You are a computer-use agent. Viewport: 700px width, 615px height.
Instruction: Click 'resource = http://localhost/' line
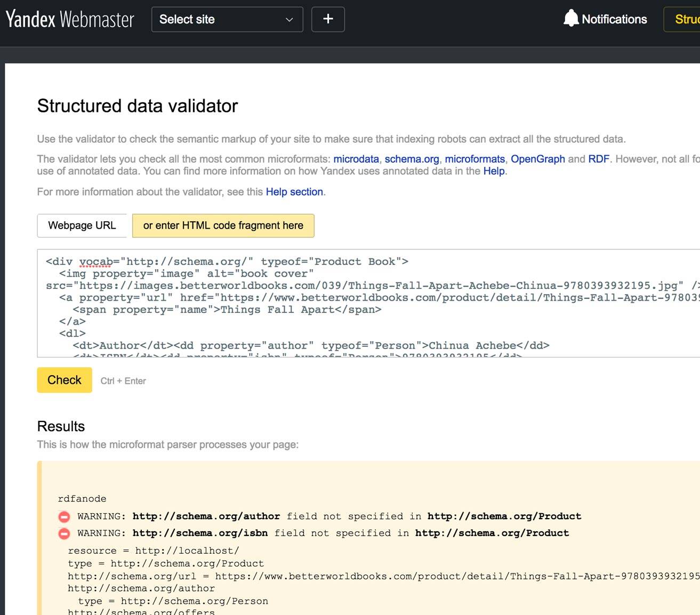point(154,551)
